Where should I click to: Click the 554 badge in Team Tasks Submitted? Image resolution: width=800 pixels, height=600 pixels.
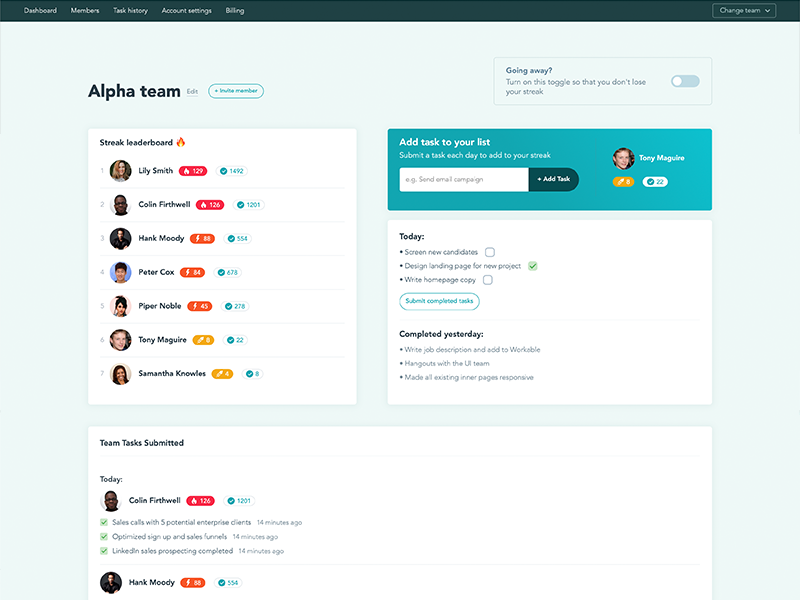(228, 583)
